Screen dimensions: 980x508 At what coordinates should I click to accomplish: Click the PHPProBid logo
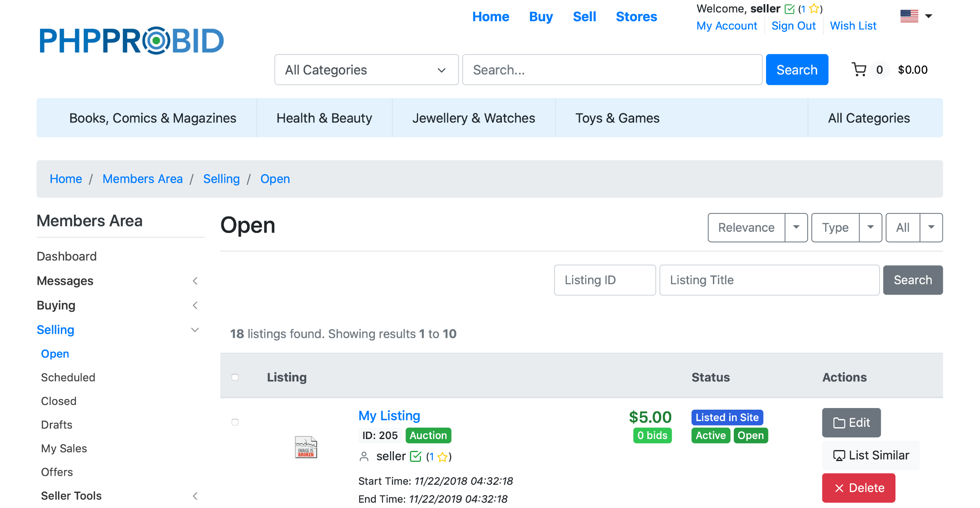[x=131, y=40]
